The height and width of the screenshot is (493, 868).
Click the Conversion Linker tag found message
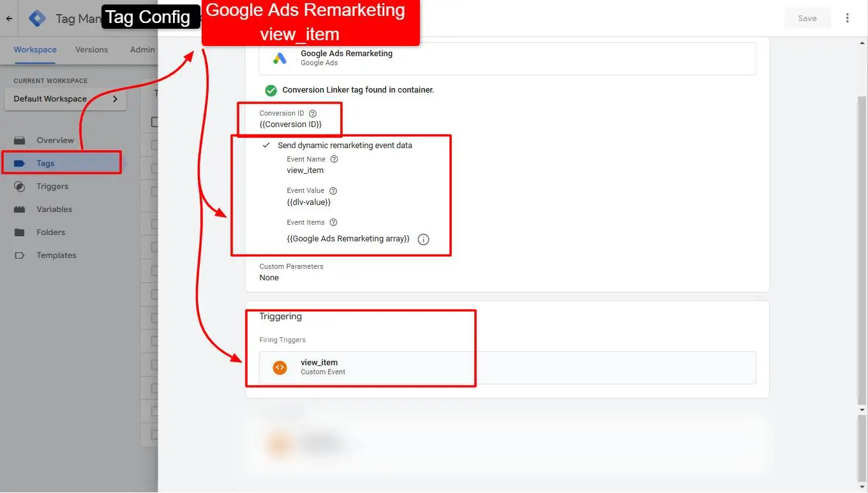coord(358,90)
